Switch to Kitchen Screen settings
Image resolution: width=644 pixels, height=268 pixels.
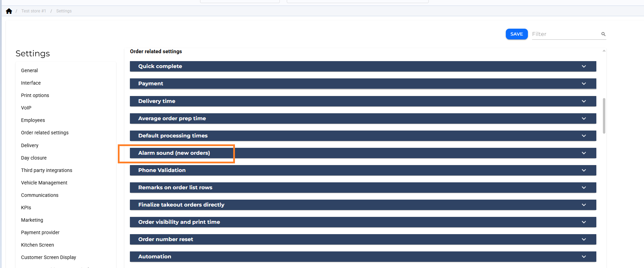pos(37,245)
